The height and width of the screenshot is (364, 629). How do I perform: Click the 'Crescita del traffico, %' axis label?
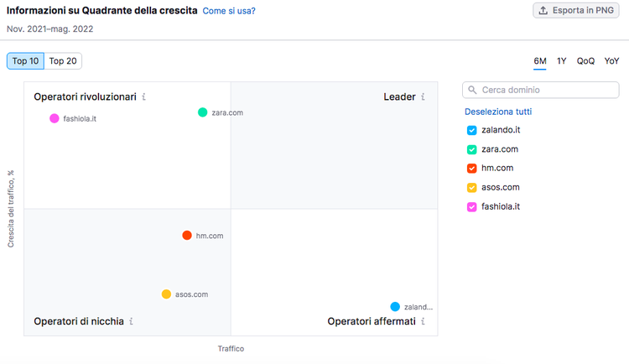tap(11, 209)
